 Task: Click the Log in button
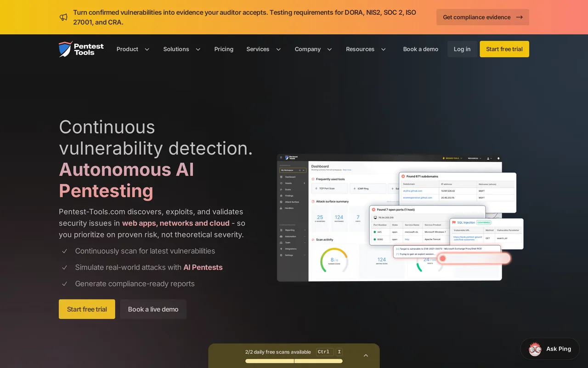pos(462,49)
